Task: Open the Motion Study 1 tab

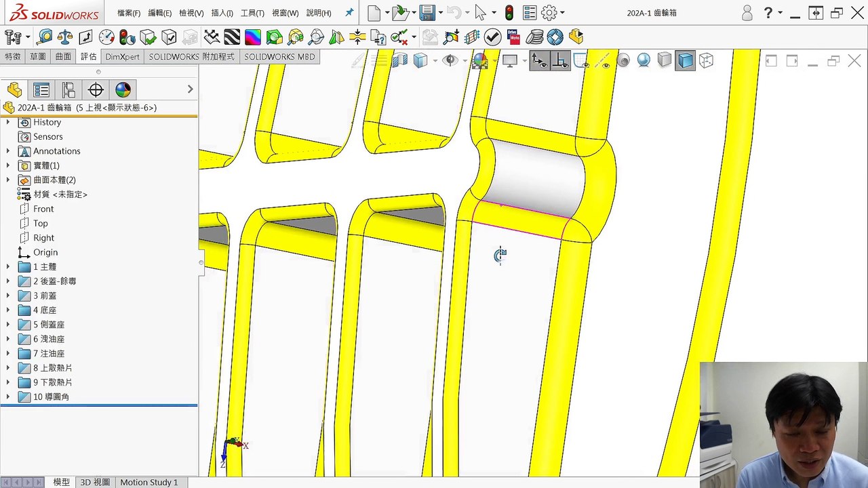Action: [x=149, y=482]
